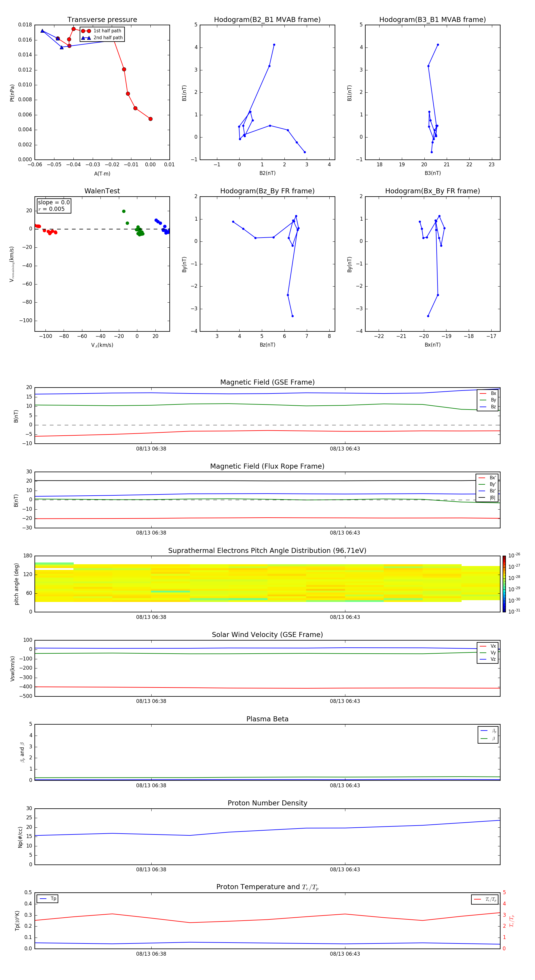
Task: Click the 'r = 0.005' annotation
Action: tap(51, 209)
